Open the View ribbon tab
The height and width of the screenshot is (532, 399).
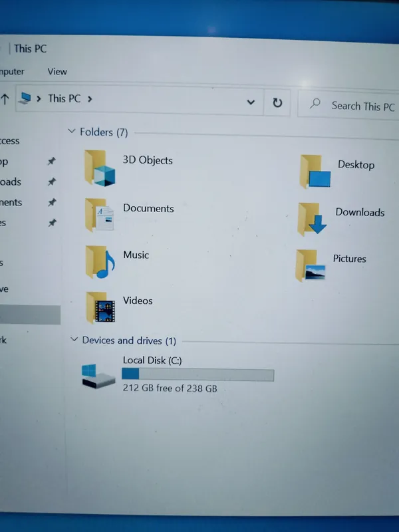click(x=57, y=71)
